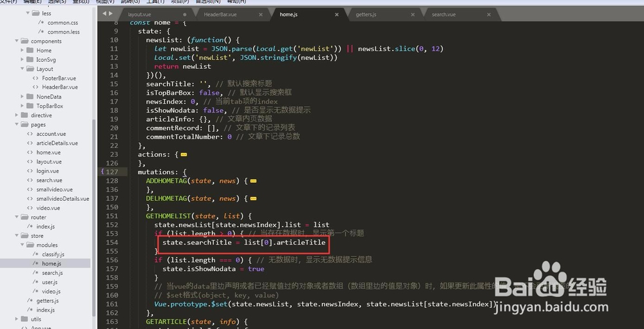Collapse the pages folder arrow
The image size is (644, 329).
click(x=17, y=124)
